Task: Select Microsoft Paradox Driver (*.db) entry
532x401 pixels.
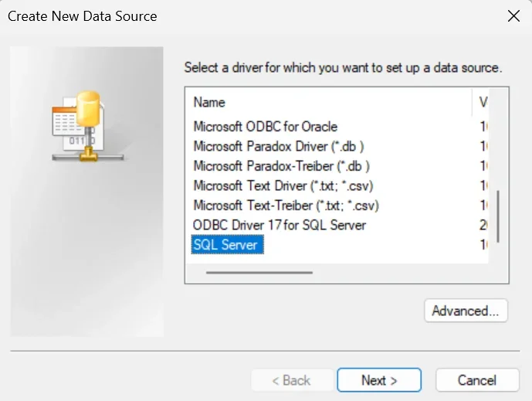Action: pyautogui.click(x=279, y=146)
